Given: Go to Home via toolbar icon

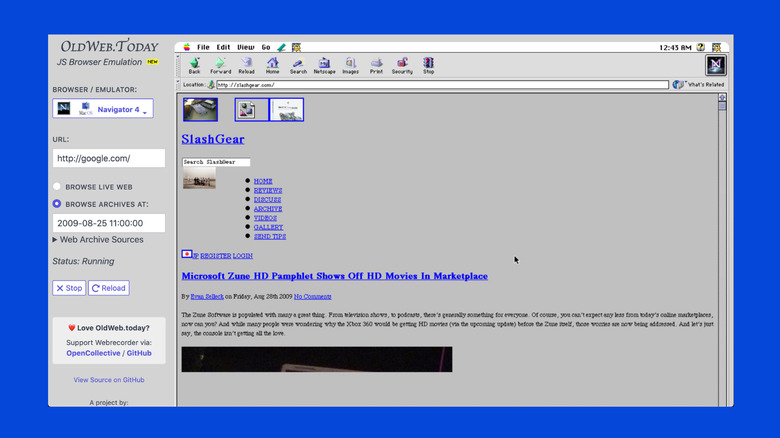Looking at the screenshot, I should [272, 64].
